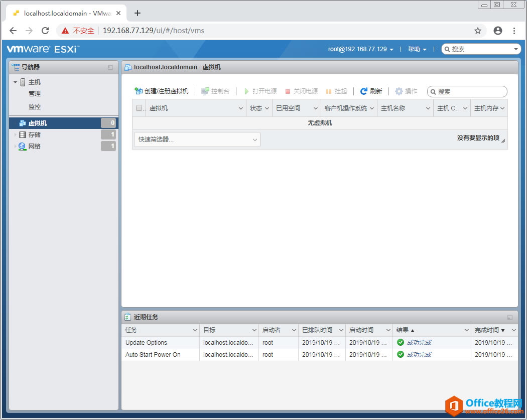
Task: Open the 状态 column header dropdown
Action: click(x=267, y=108)
